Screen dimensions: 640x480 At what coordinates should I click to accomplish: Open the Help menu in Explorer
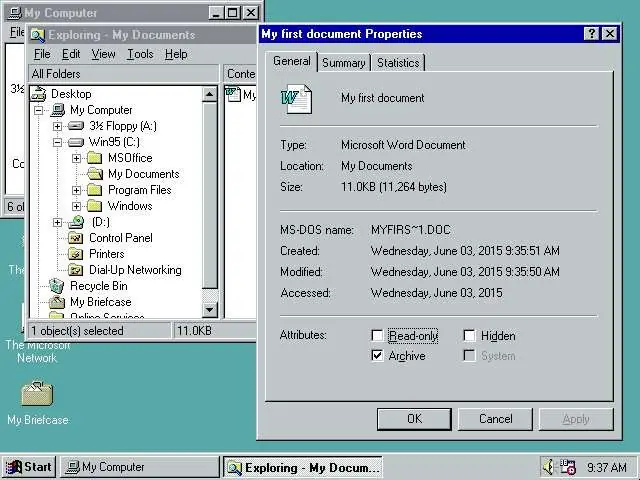coord(176,54)
